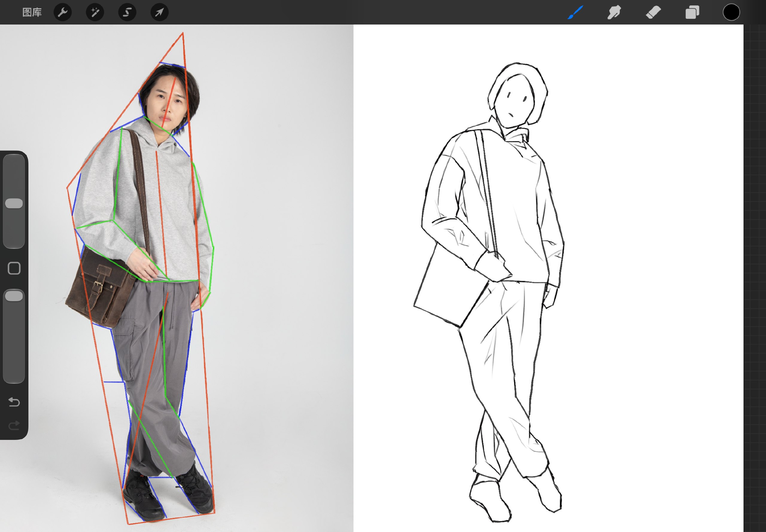Select the Smudge tool
The width and height of the screenshot is (766, 532).
tap(614, 12)
